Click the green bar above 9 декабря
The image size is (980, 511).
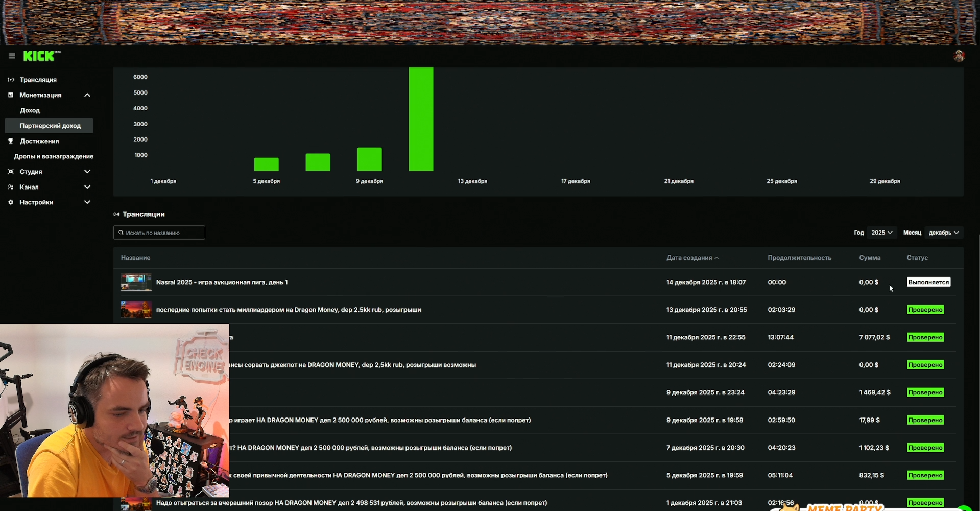pyautogui.click(x=369, y=159)
